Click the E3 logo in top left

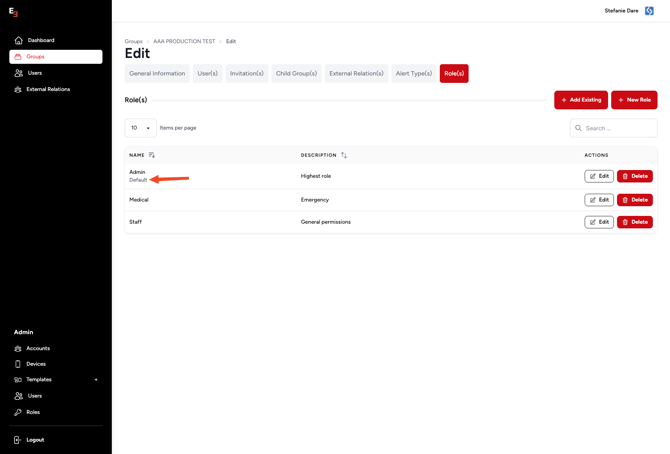[x=13, y=12]
